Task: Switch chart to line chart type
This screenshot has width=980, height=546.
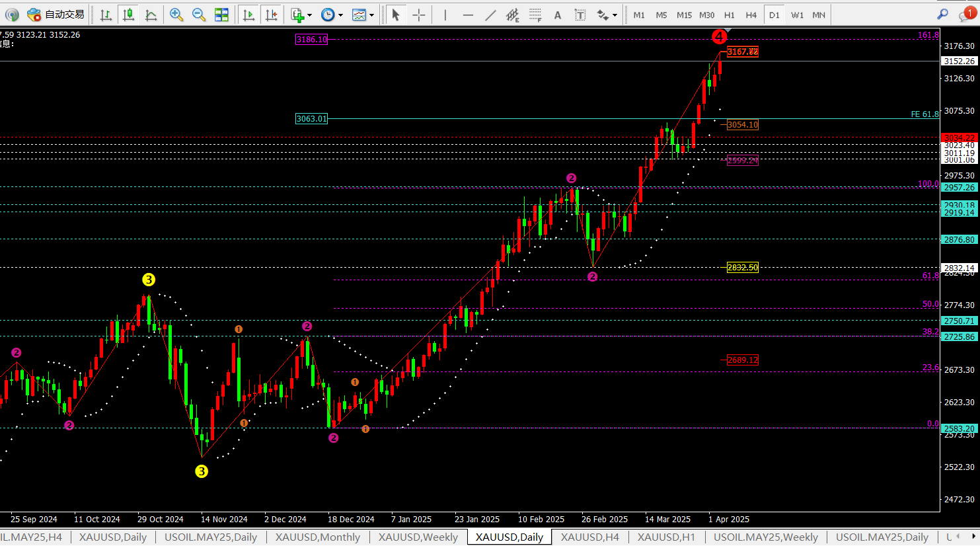Action: tap(151, 15)
